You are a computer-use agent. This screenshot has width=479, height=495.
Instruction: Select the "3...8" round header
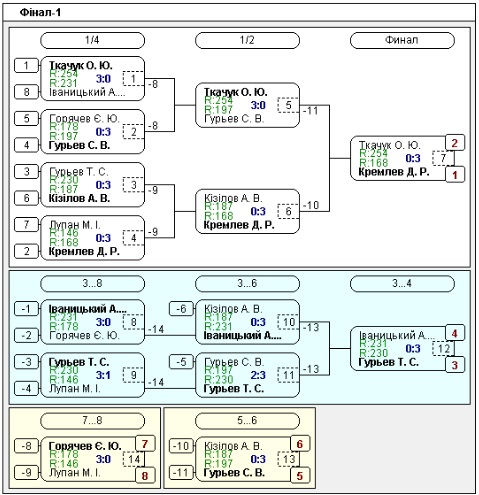pos(92,284)
